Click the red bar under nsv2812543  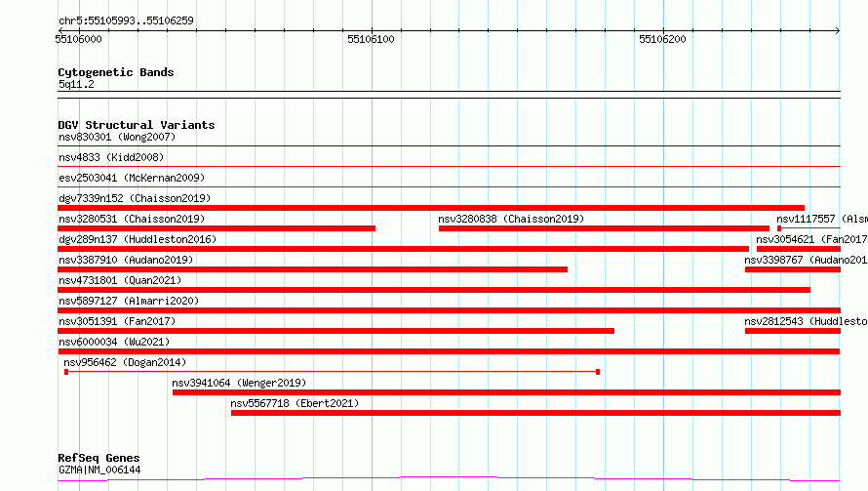(x=793, y=331)
